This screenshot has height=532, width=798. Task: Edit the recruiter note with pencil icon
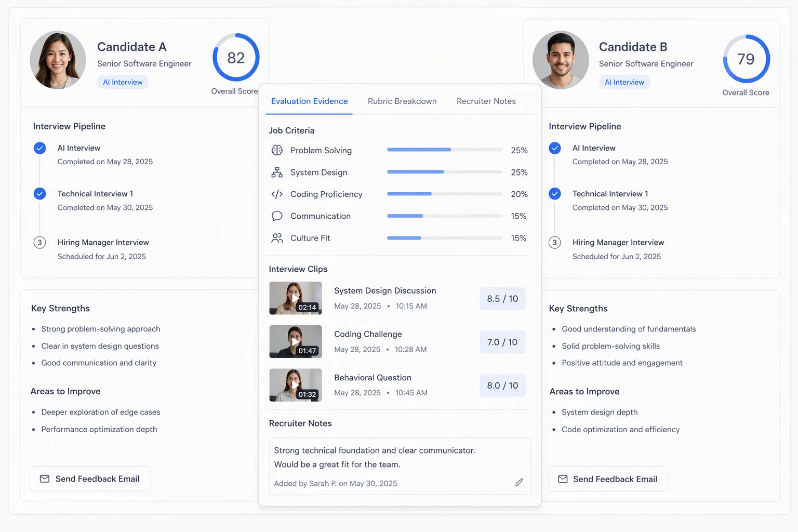pos(519,482)
